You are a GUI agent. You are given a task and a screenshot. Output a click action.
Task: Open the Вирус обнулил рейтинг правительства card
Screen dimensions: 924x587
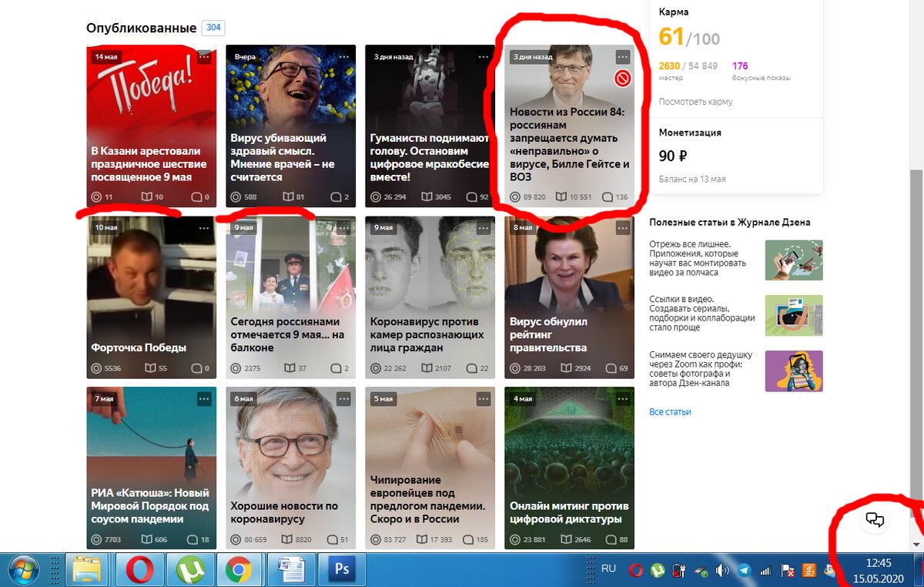(x=570, y=297)
